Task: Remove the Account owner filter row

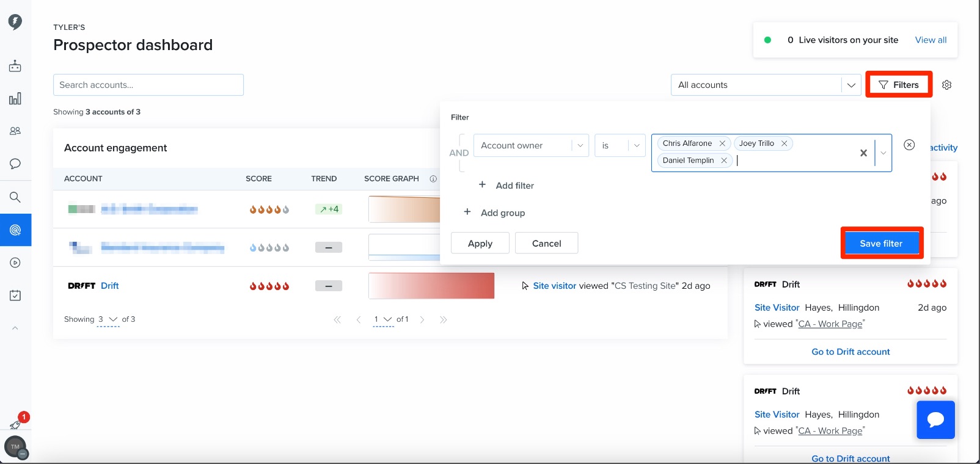Action: click(909, 145)
